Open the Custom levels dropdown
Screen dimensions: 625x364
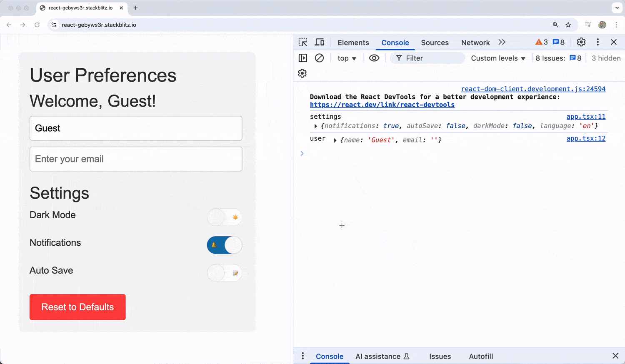pos(498,58)
